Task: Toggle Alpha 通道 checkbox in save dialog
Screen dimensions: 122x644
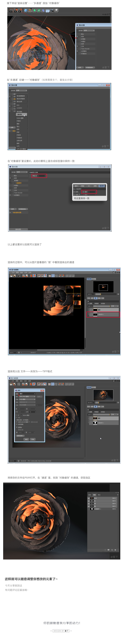Action: point(21,415)
